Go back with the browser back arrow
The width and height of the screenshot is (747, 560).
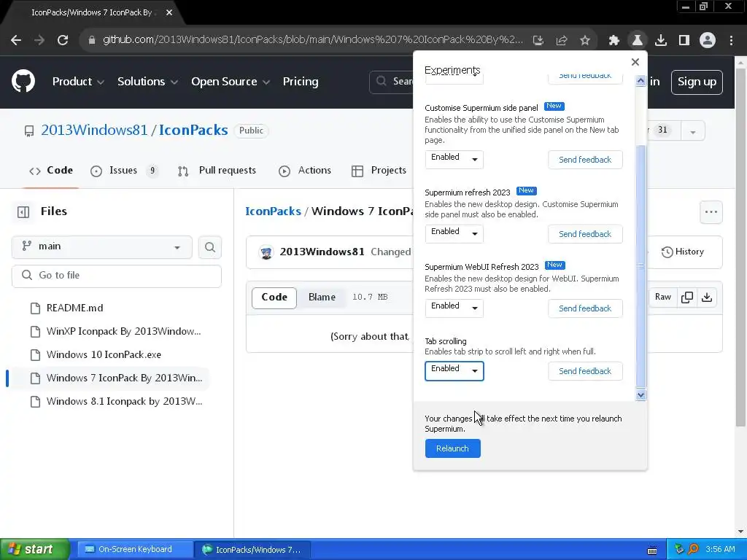(x=16, y=40)
